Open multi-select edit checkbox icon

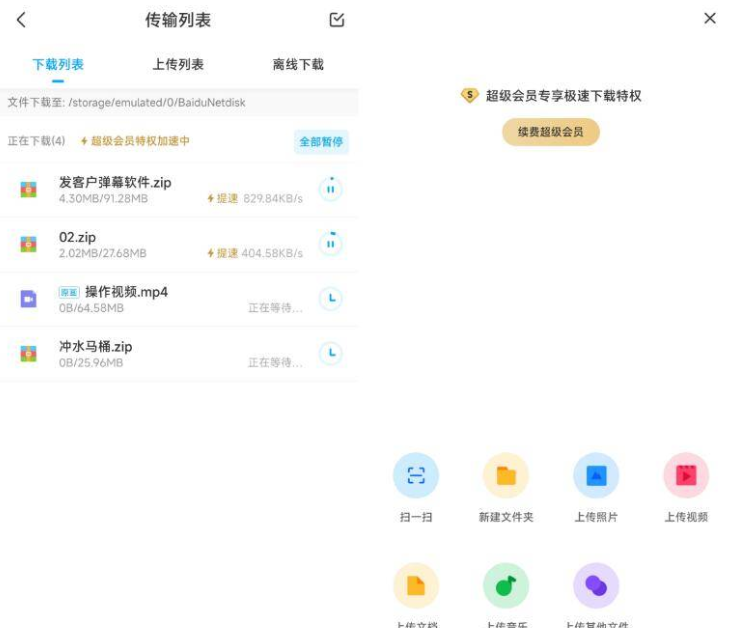coord(337,20)
